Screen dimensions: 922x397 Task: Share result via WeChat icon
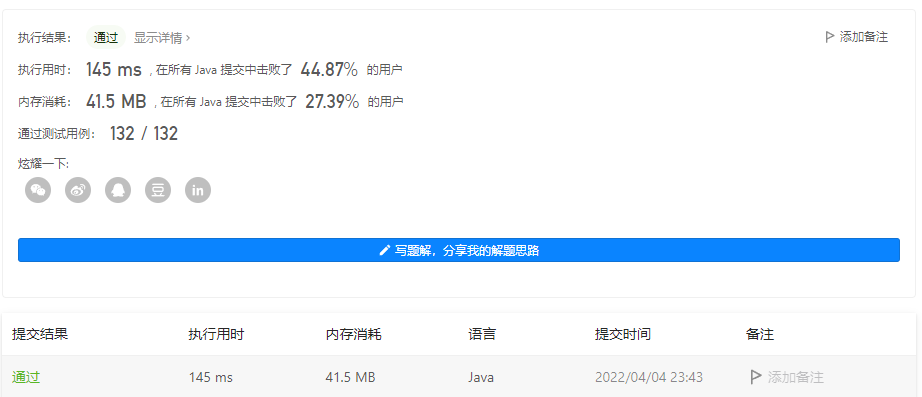pyautogui.click(x=38, y=190)
